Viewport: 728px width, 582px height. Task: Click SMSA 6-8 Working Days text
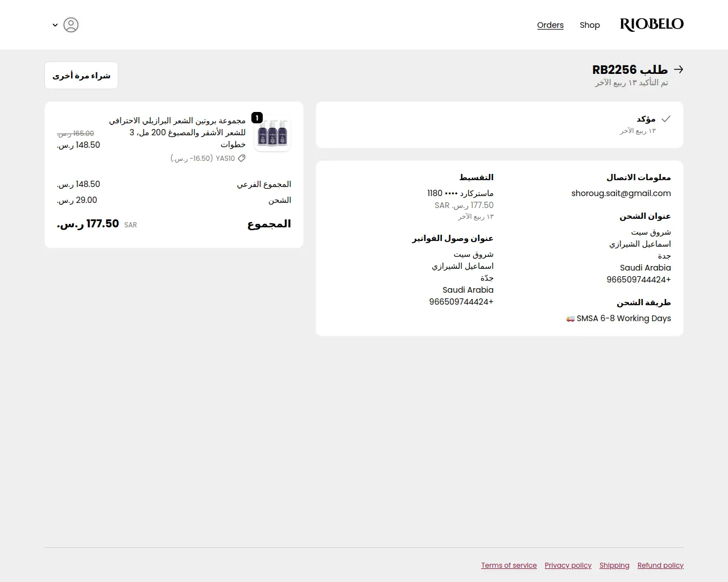(624, 318)
